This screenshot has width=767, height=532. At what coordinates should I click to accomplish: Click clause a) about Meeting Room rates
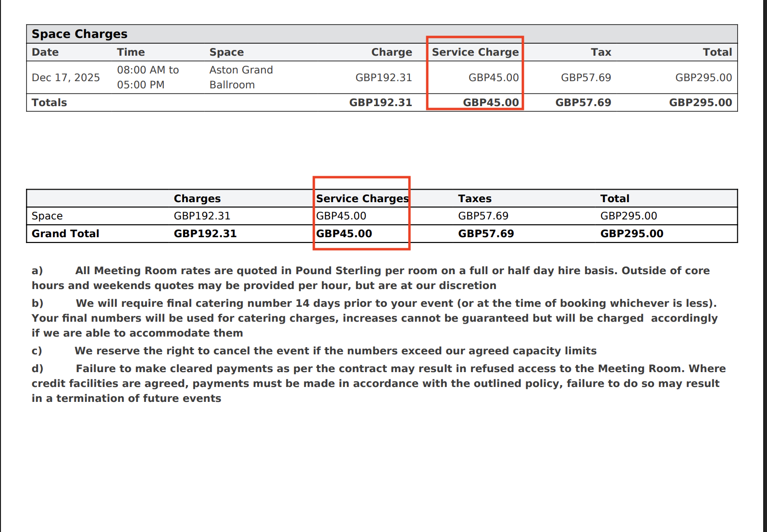(370, 278)
